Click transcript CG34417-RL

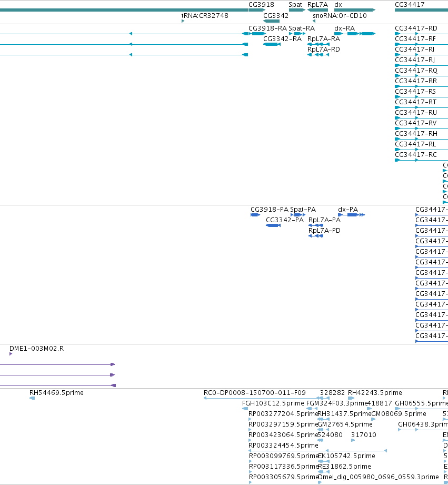421,150
